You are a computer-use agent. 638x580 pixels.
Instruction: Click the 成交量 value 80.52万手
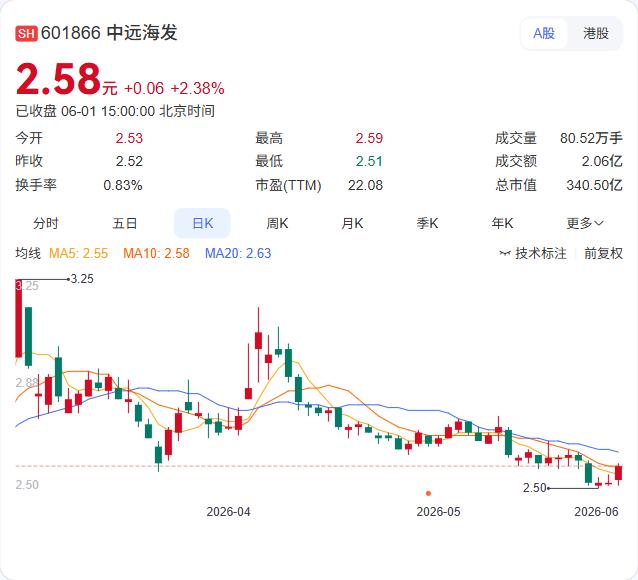click(x=591, y=138)
